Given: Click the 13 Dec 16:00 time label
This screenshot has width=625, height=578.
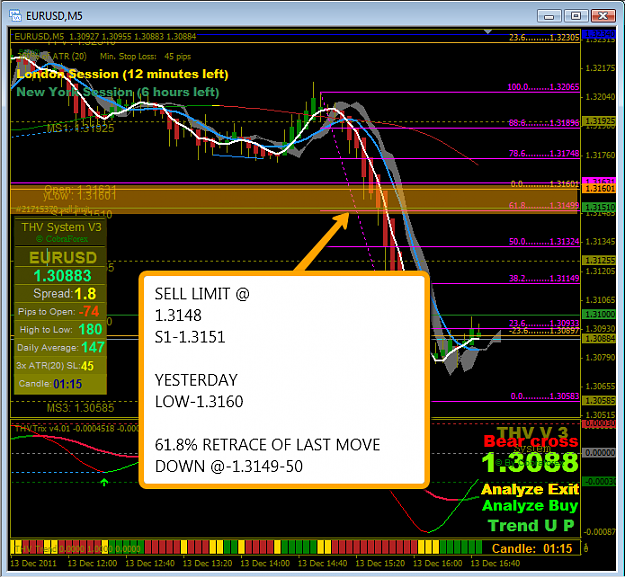Looking at the screenshot, I should [x=438, y=564].
